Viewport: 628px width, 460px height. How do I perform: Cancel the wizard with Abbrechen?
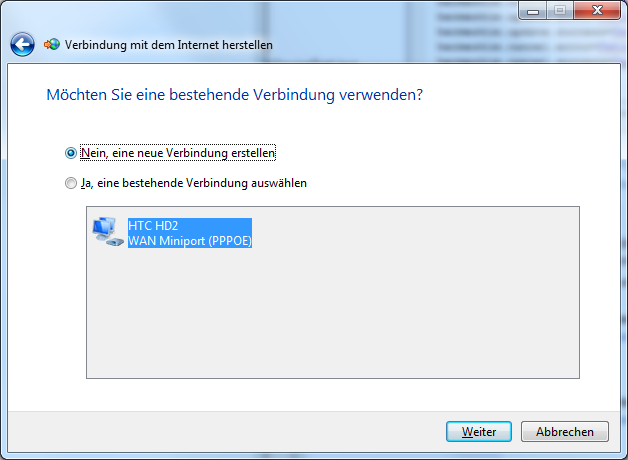pos(565,432)
